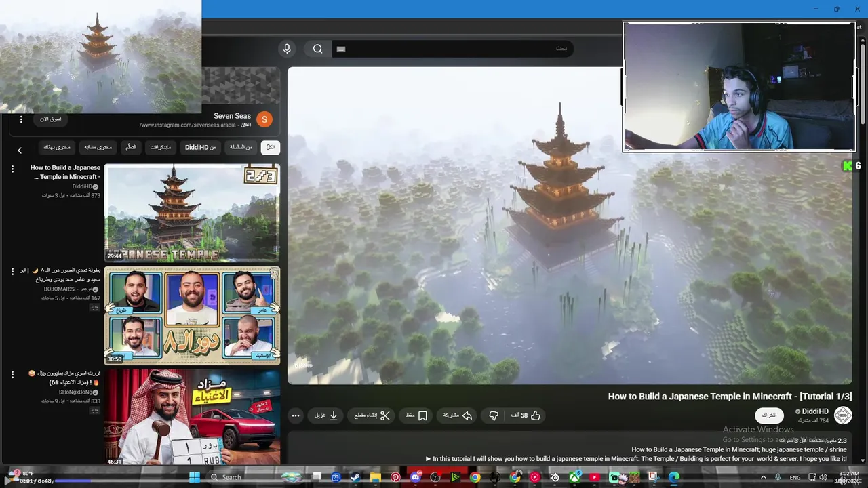
Task: Open Japanese Temple 2/3 video thumbnail
Action: coord(192,213)
